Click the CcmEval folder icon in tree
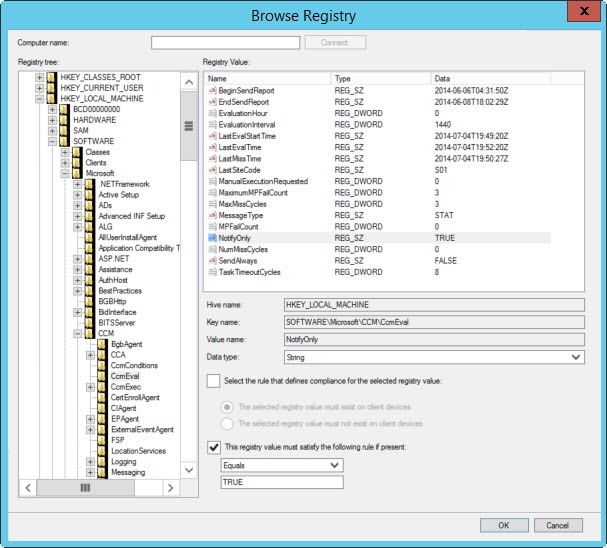 102,376
